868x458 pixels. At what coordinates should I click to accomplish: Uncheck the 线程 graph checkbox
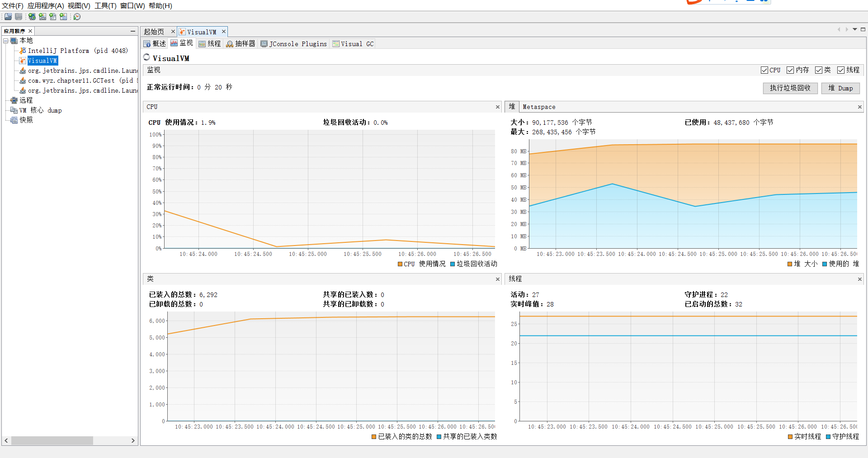pos(841,70)
